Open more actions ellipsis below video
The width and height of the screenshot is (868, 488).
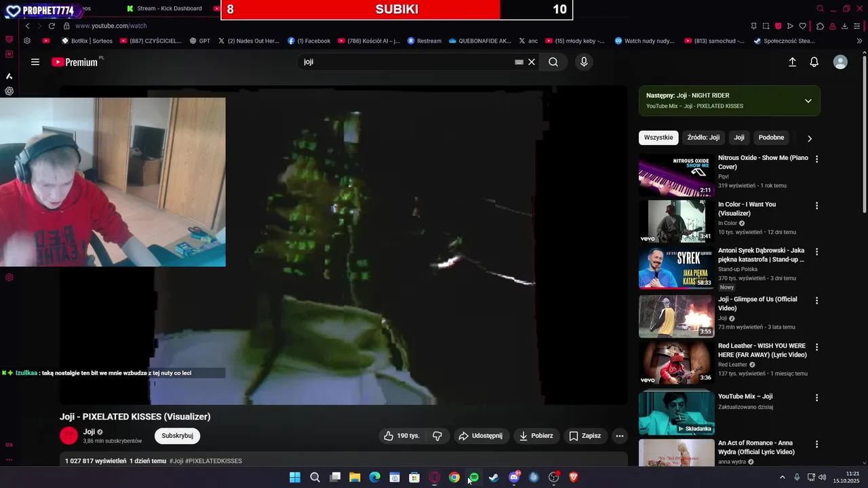(619, 436)
